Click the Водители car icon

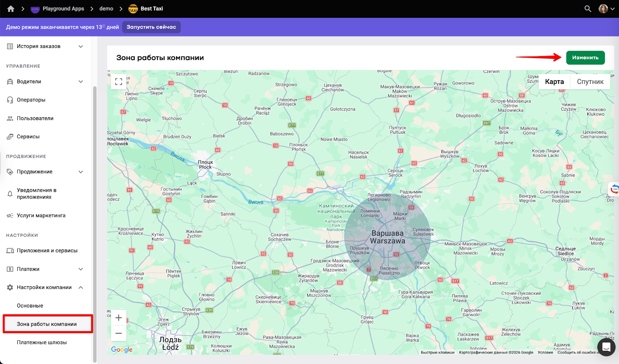pos(10,82)
